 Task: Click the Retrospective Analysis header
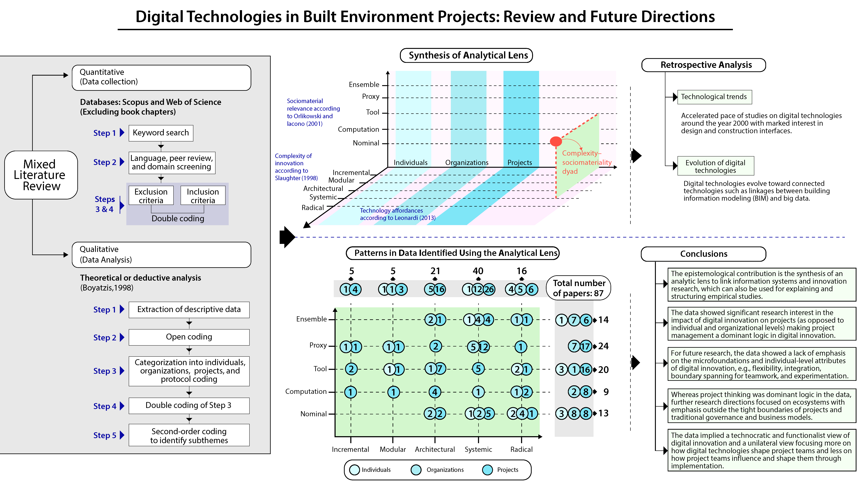point(704,65)
